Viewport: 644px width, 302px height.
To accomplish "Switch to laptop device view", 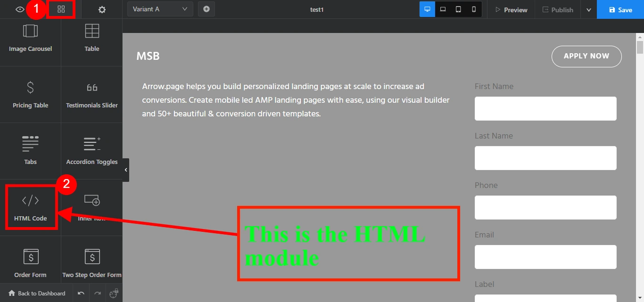I will coord(443,9).
